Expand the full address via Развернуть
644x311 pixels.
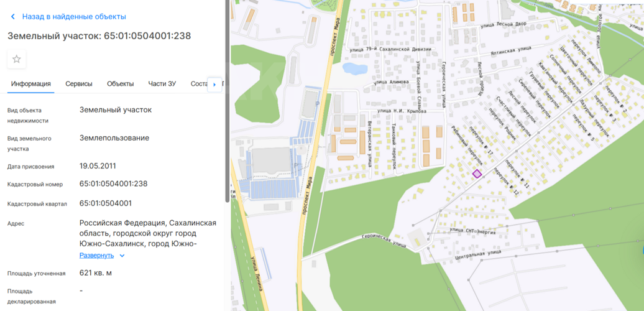[x=96, y=256]
